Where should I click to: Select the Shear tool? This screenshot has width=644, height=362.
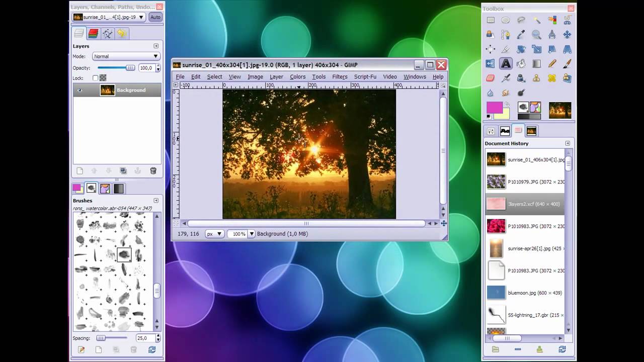[552, 49]
